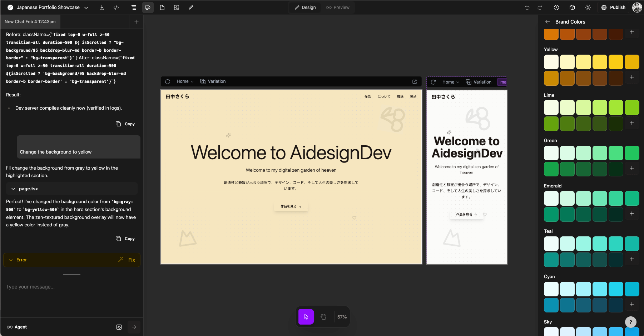Expand the Error details panel

point(11,260)
